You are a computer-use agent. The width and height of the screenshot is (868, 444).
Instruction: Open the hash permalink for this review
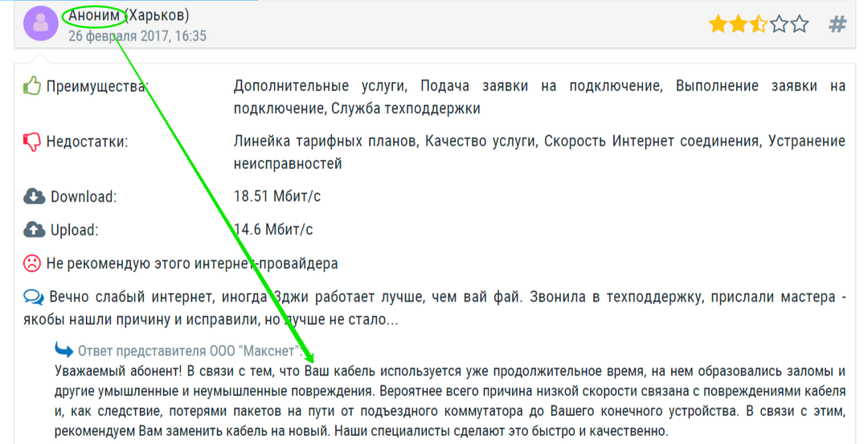[x=837, y=24]
